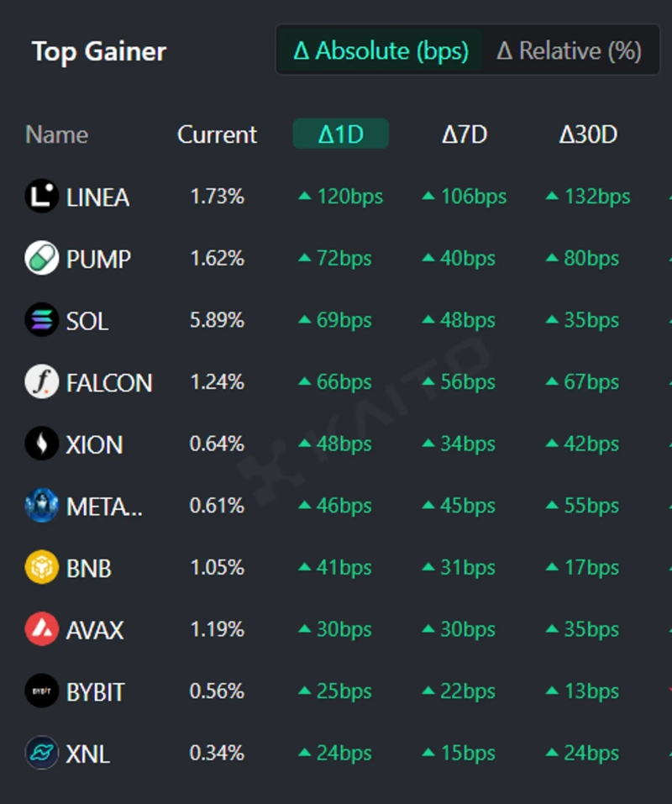Click the PUMP pill logo icon
Screen dimensions: 672x804
[41, 258]
